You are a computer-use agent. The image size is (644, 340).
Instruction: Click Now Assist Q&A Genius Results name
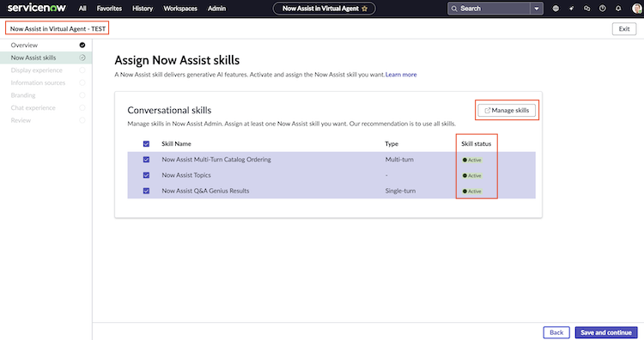pos(205,191)
